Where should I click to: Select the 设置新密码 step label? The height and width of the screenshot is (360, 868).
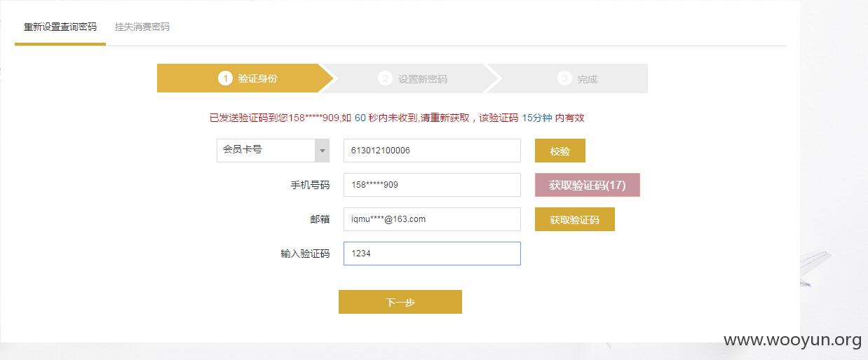[423, 79]
